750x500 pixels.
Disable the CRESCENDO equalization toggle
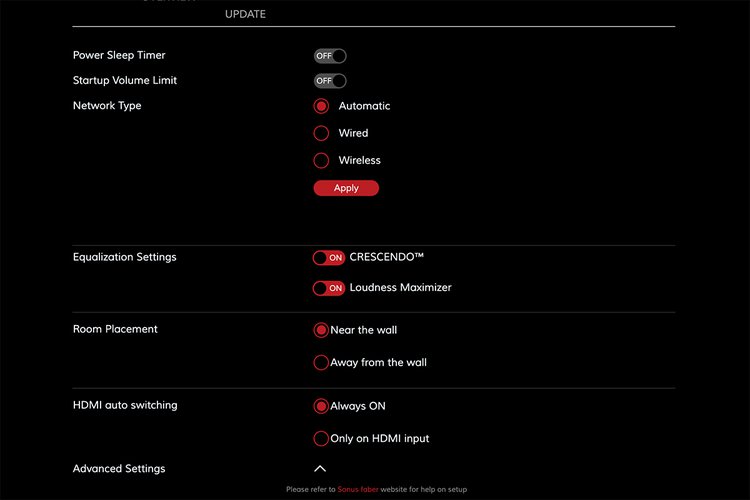coord(329,258)
